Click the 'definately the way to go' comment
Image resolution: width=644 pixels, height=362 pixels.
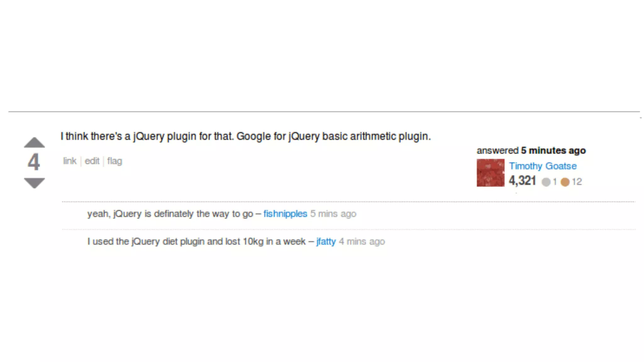point(170,214)
